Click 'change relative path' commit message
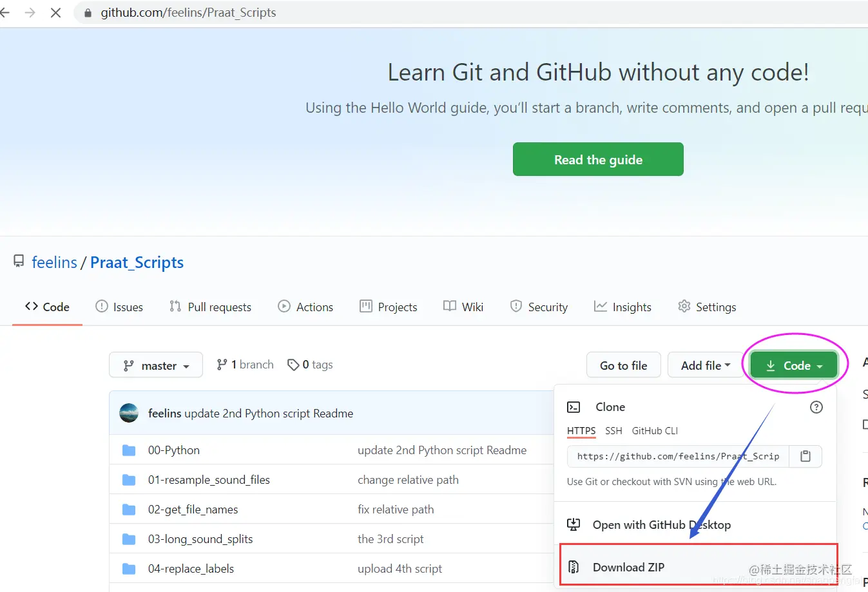Image resolution: width=868 pixels, height=592 pixels. click(x=408, y=480)
